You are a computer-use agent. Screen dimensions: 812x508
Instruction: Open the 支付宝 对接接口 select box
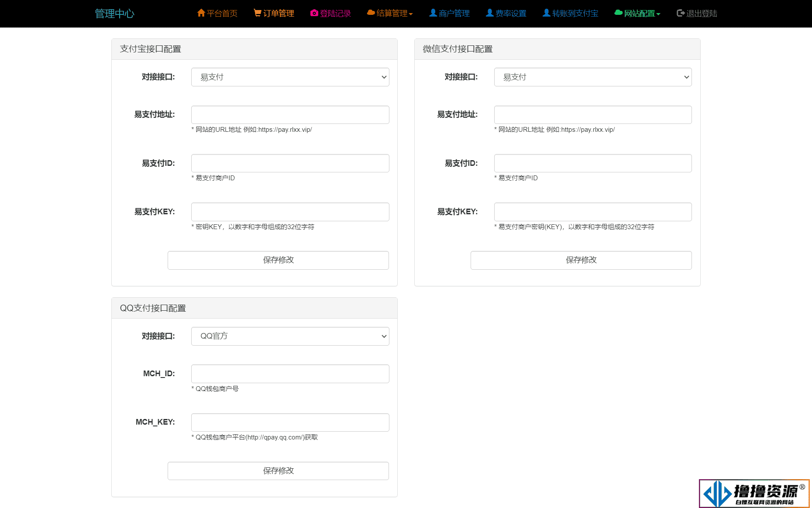click(x=290, y=77)
